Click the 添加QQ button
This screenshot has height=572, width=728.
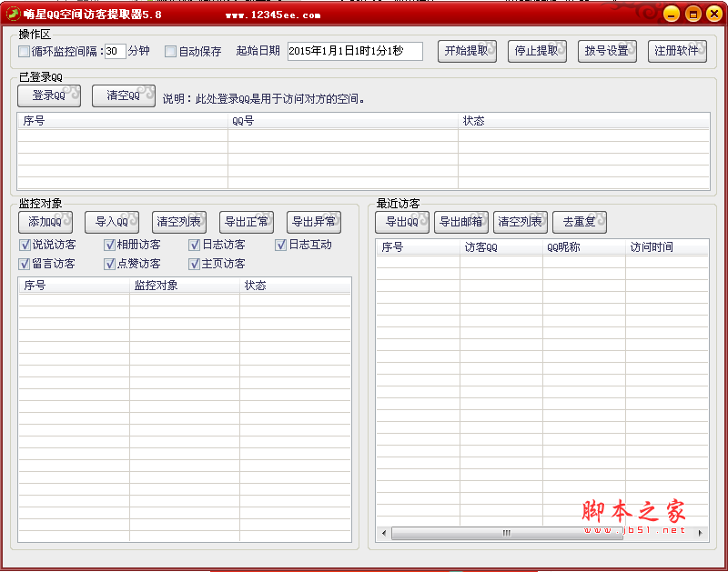[45, 222]
